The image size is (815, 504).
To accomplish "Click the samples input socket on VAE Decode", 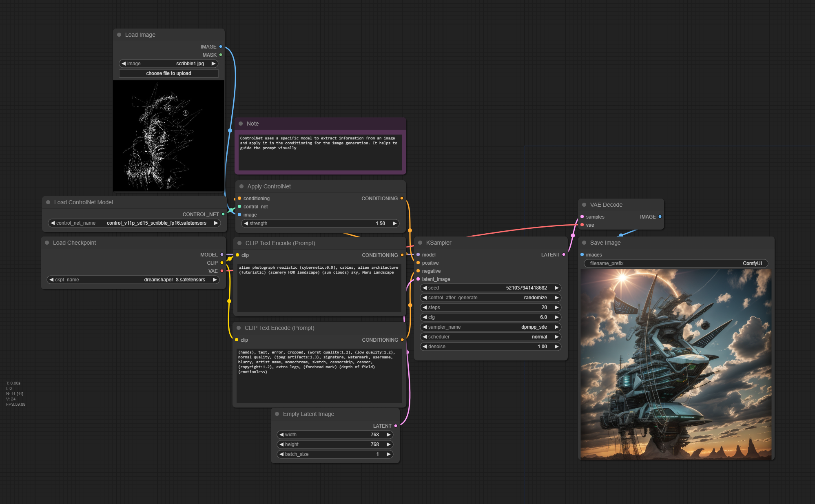I will [582, 217].
